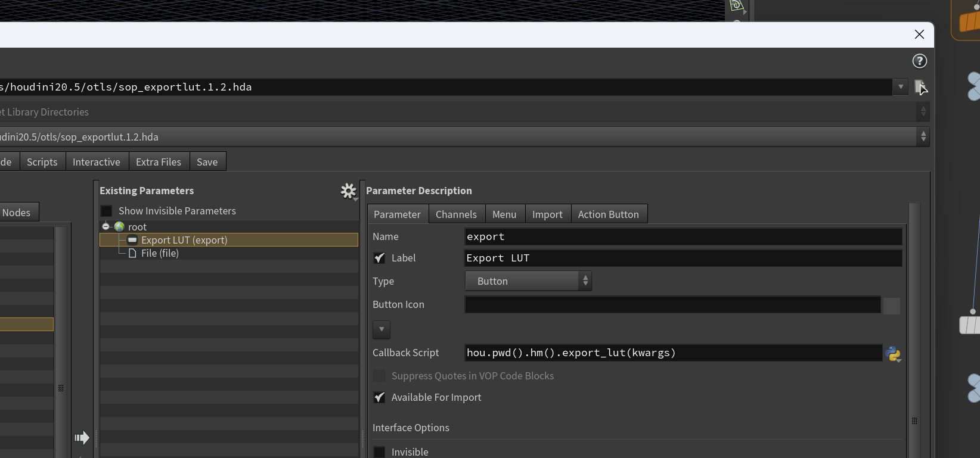Open the Extra Files tab
This screenshot has height=458, width=980.
tap(159, 162)
